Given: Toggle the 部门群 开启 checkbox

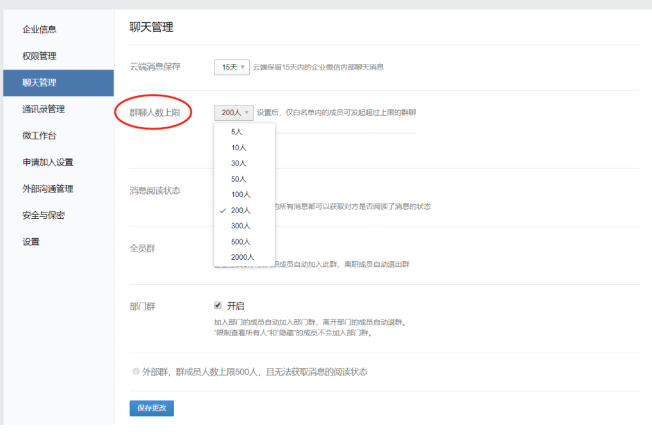Looking at the screenshot, I should point(218,305).
